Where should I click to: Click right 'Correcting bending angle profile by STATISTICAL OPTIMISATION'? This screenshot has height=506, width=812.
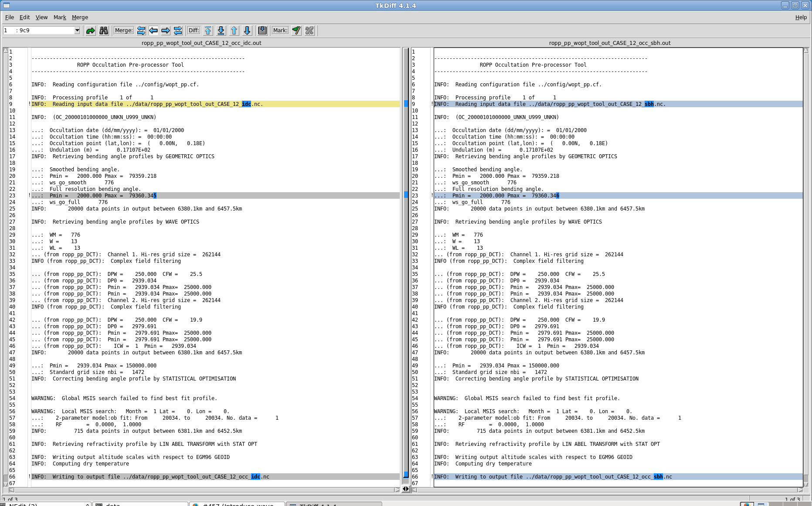coord(547,379)
